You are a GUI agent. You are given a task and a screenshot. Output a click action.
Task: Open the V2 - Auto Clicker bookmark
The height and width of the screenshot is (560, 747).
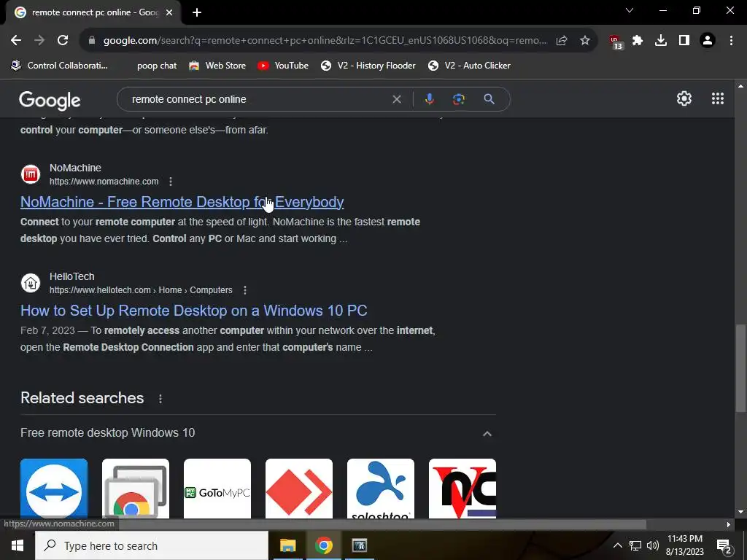tap(469, 66)
